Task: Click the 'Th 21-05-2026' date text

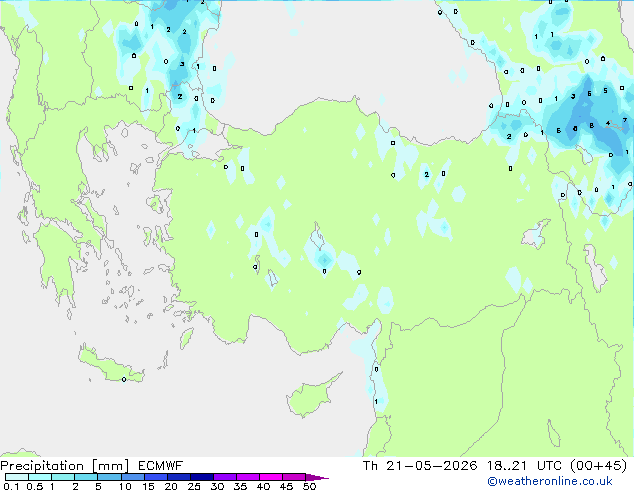Action: click(420, 466)
